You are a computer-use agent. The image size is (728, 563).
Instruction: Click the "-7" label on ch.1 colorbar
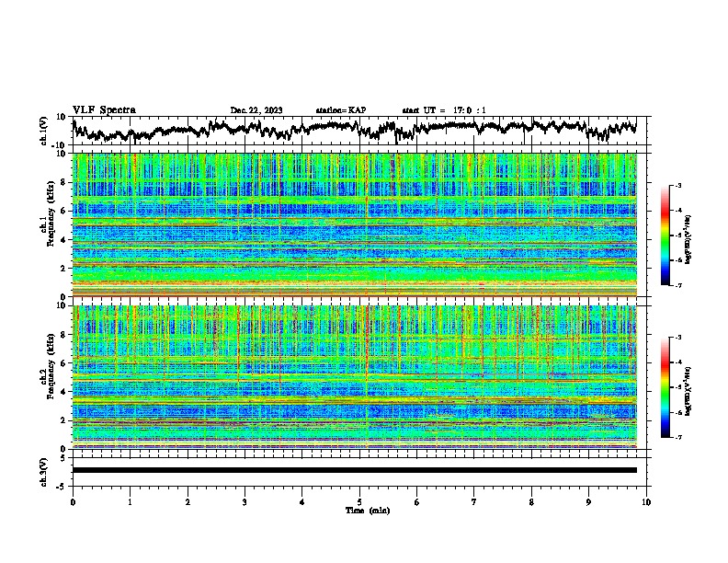(677, 285)
